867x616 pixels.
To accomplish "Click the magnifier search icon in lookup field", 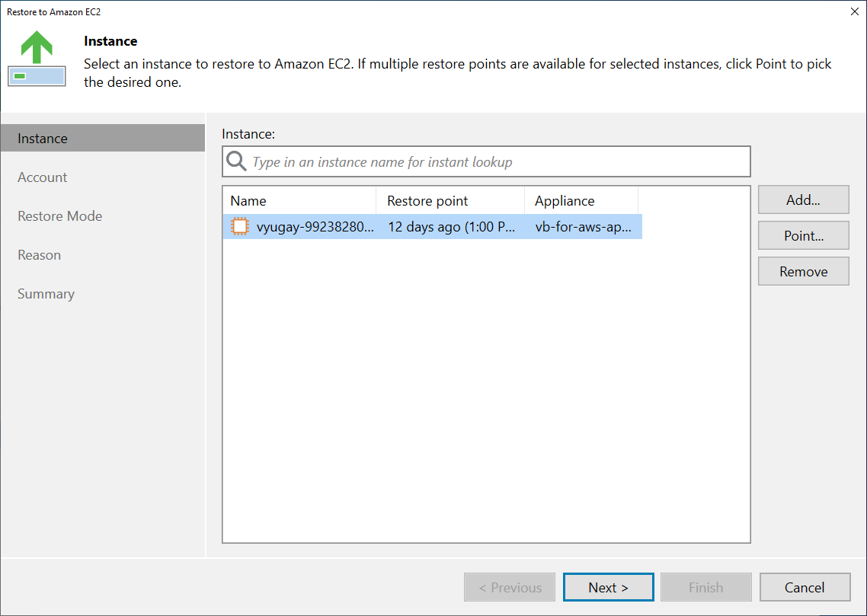I will [x=236, y=161].
